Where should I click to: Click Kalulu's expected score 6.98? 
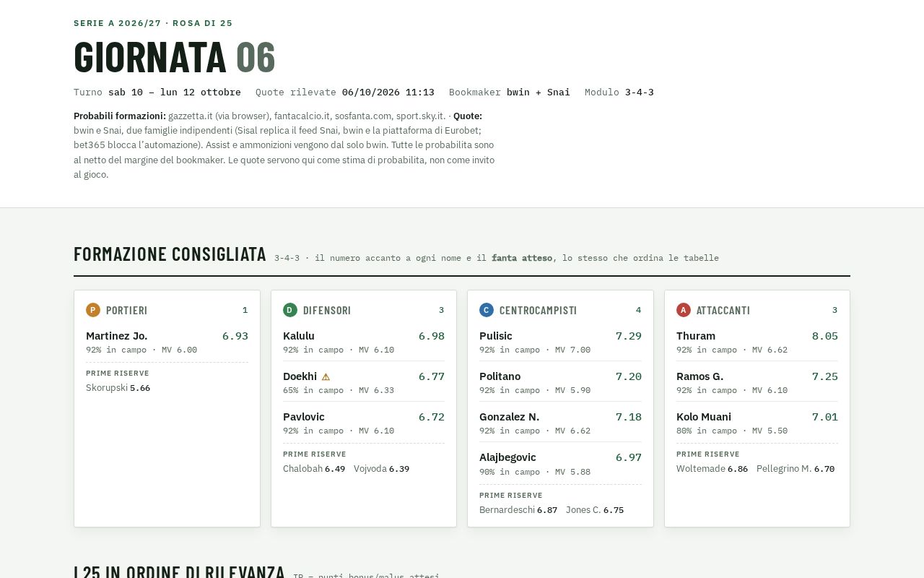[432, 336]
